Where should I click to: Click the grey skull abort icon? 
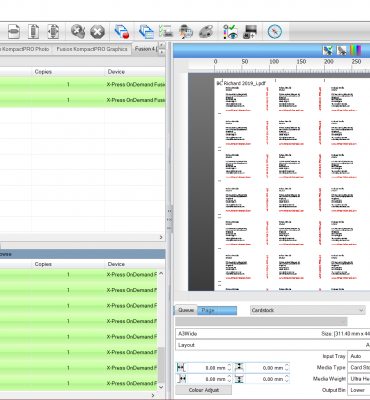(x=77, y=32)
